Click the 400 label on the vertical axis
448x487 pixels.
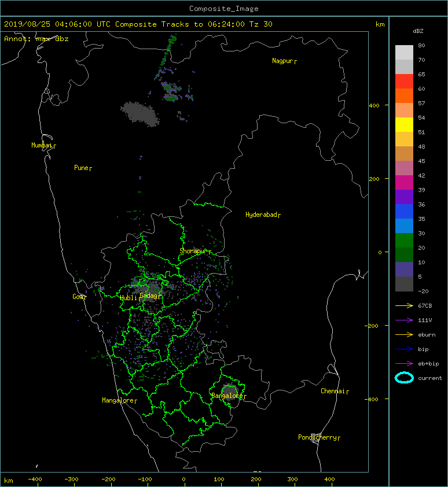click(x=374, y=106)
